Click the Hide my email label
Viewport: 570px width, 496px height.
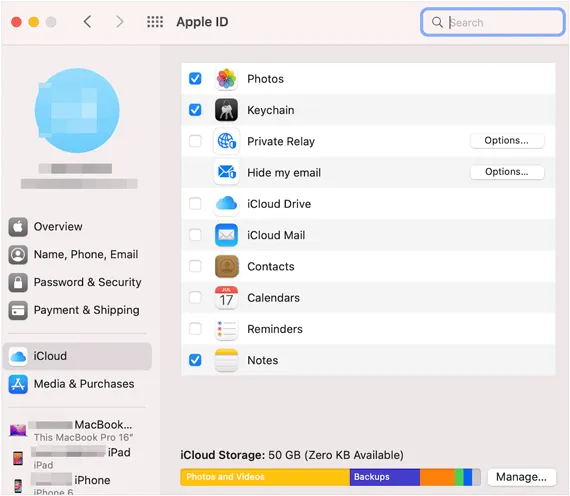tap(284, 172)
